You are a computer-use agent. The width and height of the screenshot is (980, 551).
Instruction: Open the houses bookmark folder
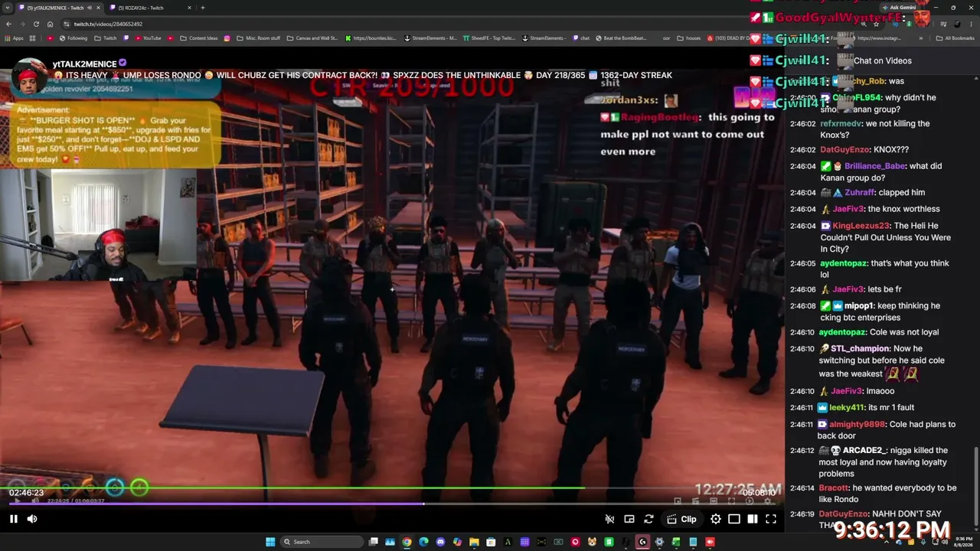(688, 38)
